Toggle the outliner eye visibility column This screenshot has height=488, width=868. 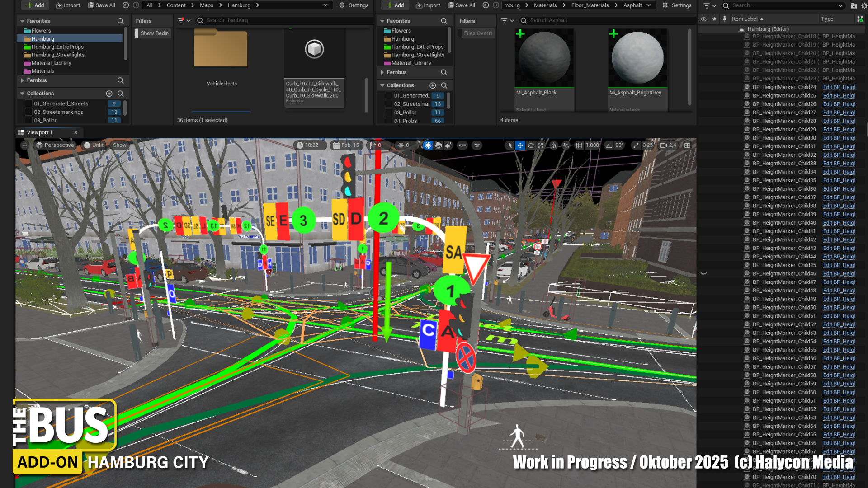(703, 19)
